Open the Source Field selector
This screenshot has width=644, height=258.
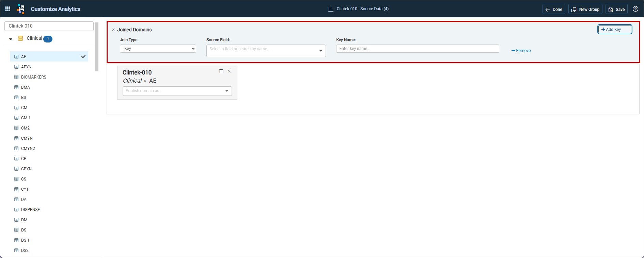tap(266, 51)
